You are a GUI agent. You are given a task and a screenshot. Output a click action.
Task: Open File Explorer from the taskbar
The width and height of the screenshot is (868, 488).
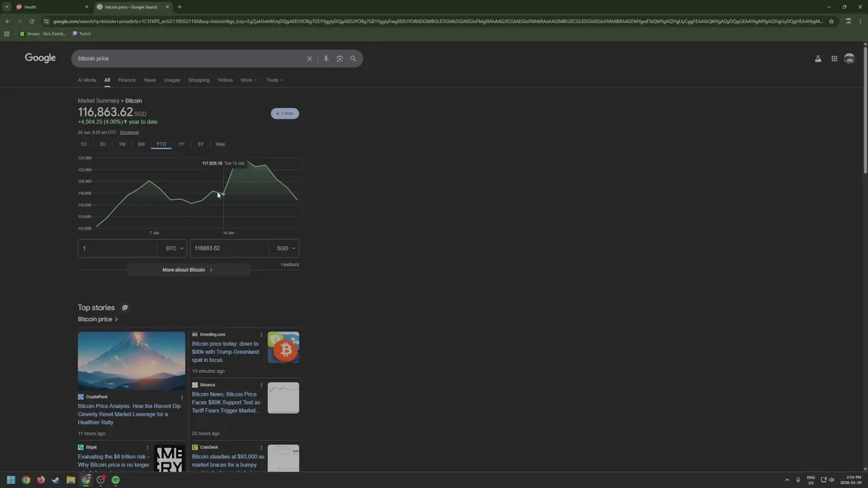[x=71, y=480]
